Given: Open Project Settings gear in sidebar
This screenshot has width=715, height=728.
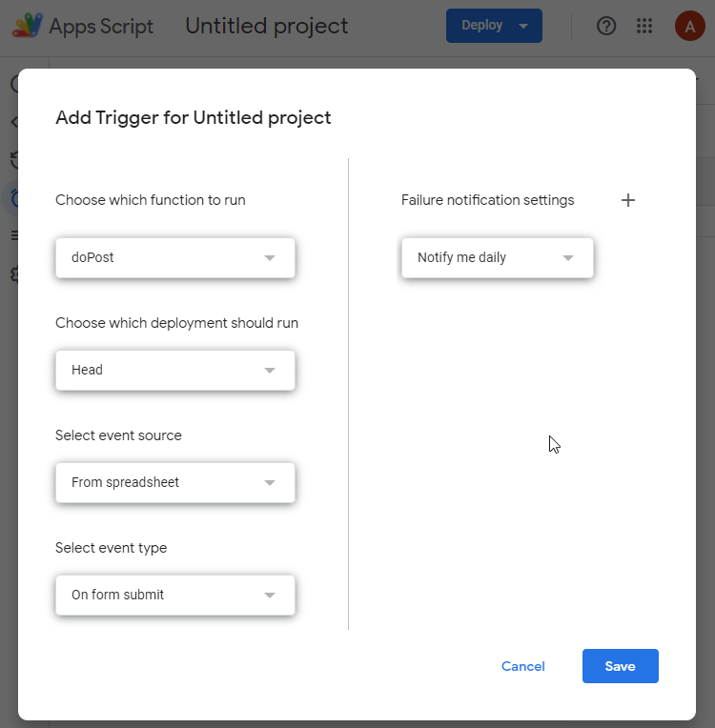Looking at the screenshot, I should (14, 274).
